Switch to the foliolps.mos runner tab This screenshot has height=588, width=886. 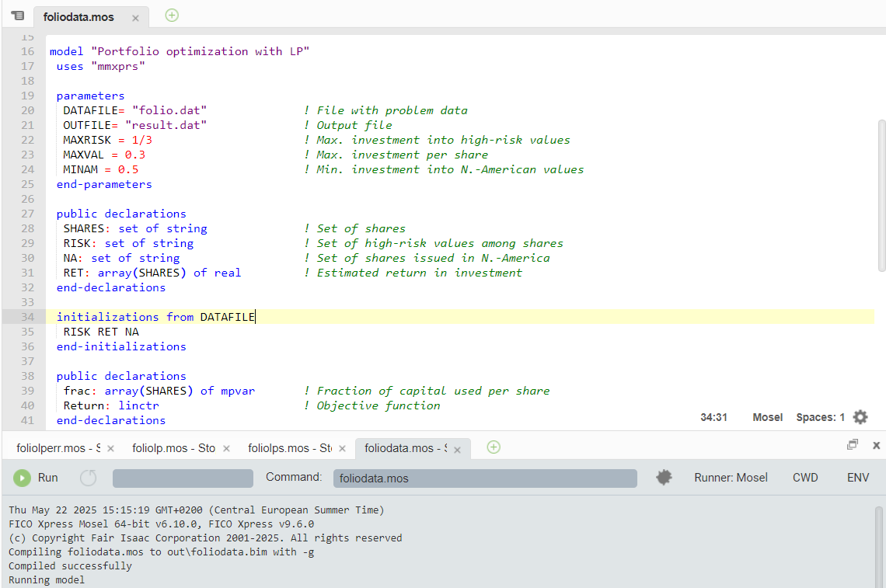(289, 448)
